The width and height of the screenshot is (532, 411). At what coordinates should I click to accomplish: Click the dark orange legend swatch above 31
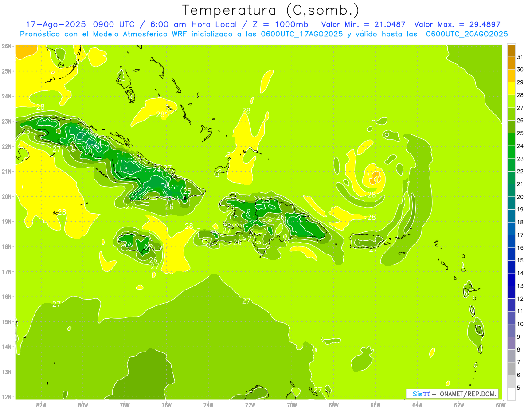tap(511, 50)
